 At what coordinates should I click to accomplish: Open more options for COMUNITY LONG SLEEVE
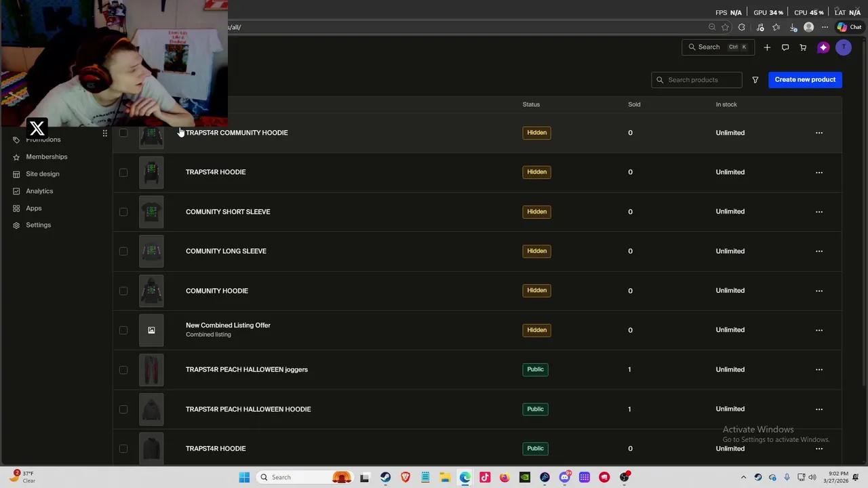tap(819, 251)
